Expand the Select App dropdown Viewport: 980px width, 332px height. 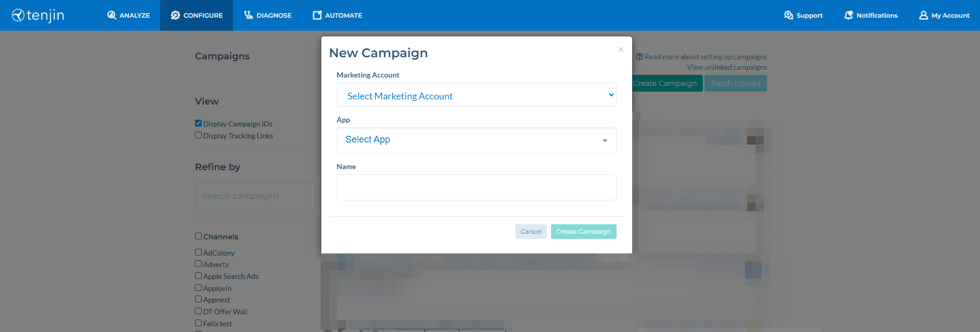[x=476, y=141]
